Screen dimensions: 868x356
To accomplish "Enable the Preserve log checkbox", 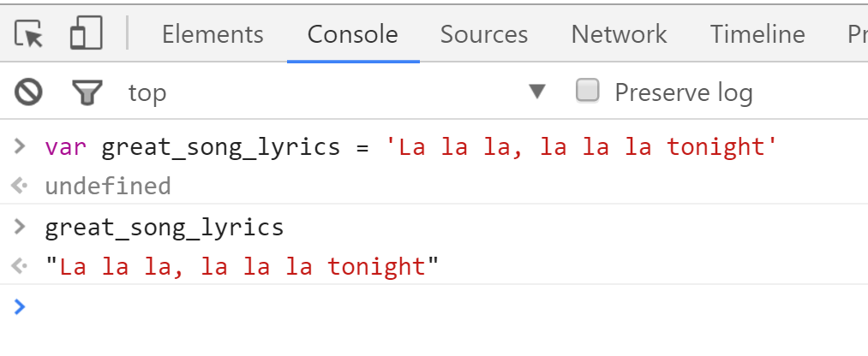I will pyautogui.click(x=587, y=91).
